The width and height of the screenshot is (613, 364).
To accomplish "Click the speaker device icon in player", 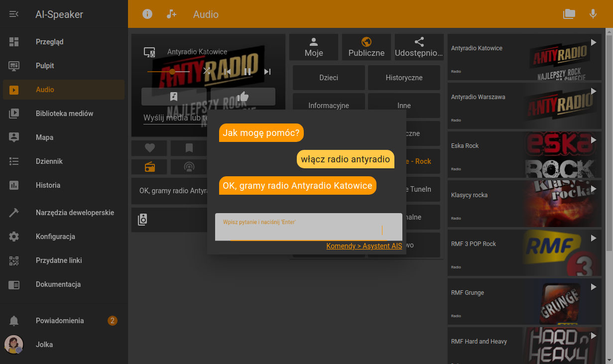I will 149,52.
